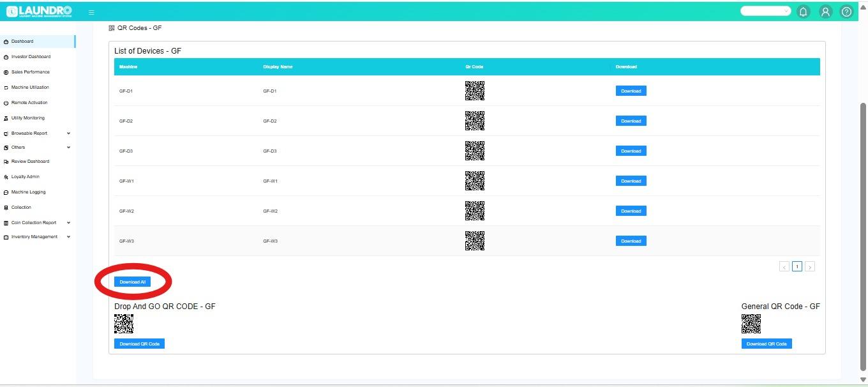Click the Machine Logging sidebar icon
This screenshot has width=868, height=387.
6,192
